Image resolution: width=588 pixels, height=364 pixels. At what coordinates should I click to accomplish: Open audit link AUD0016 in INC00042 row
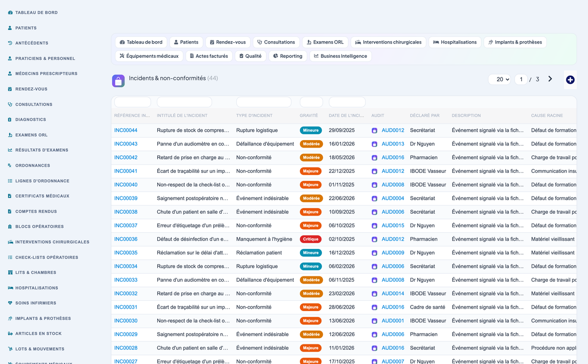(x=393, y=158)
